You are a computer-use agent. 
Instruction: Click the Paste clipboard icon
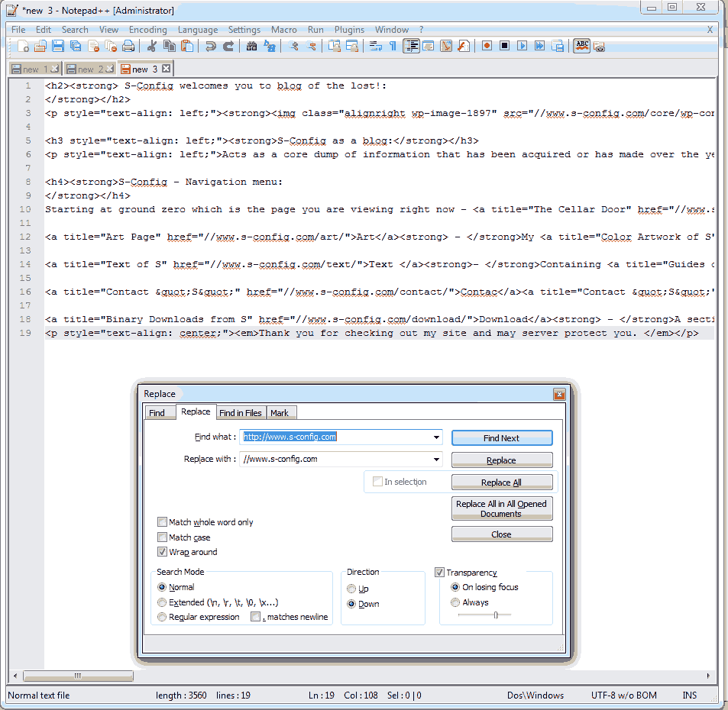click(187, 46)
